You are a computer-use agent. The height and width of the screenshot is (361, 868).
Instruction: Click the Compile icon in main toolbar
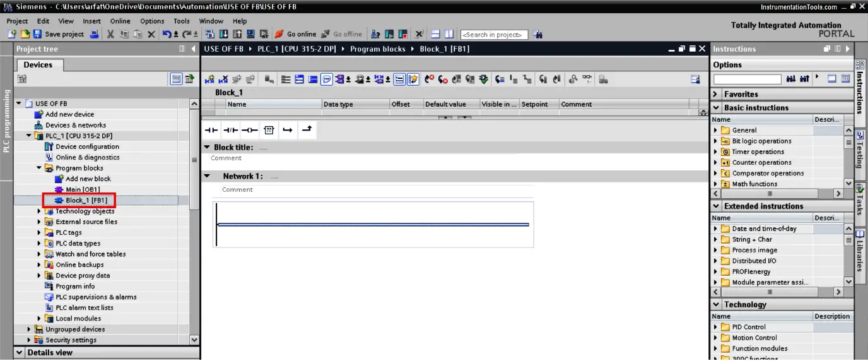point(210,34)
